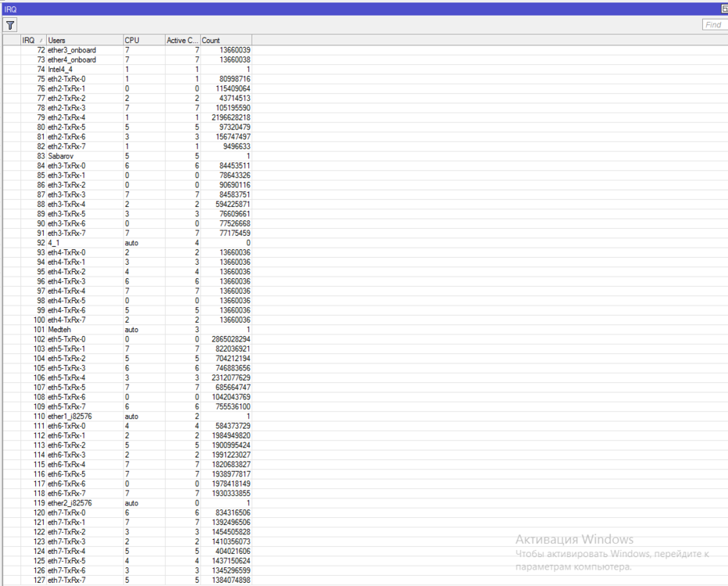Image resolution: width=728 pixels, height=586 pixels.
Task: Click the empty leading column header cell
Action: tap(10, 40)
